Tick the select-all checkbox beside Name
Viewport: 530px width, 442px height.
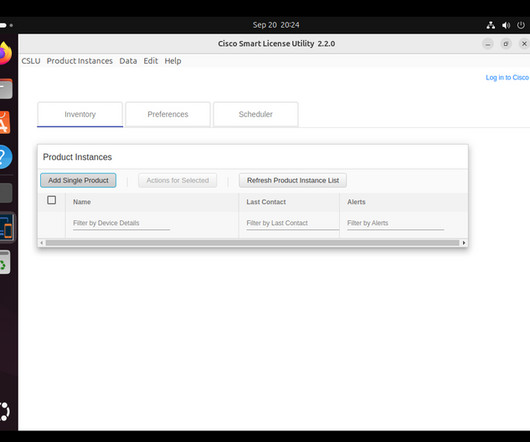tap(52, 200)
